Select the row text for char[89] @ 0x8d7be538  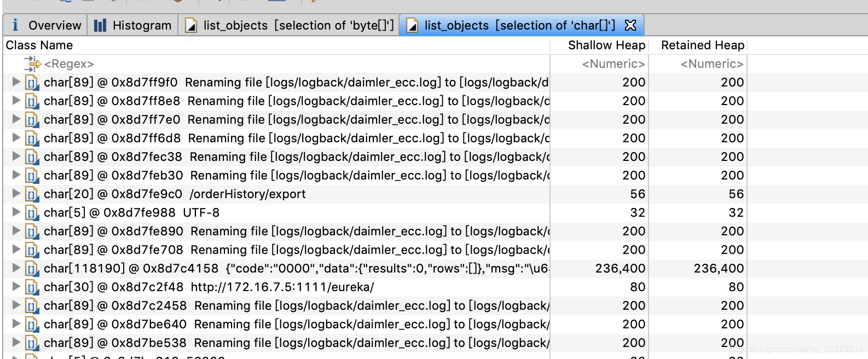coord(297,343)
